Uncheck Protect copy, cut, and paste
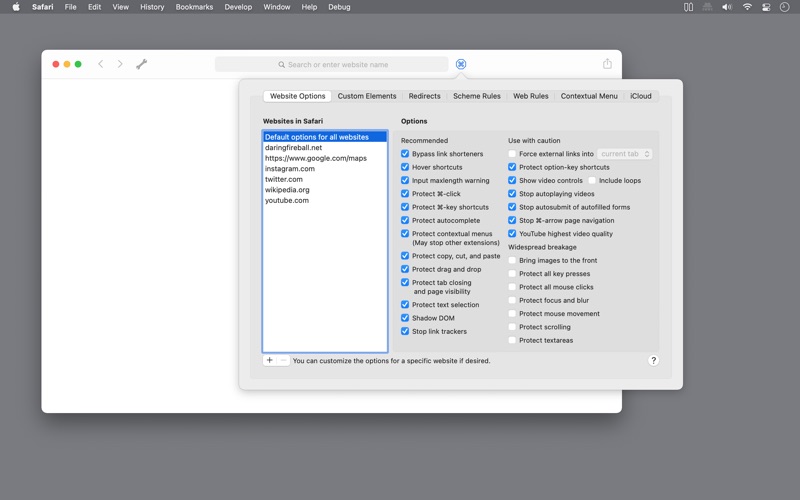 click(x=405, y=256)
